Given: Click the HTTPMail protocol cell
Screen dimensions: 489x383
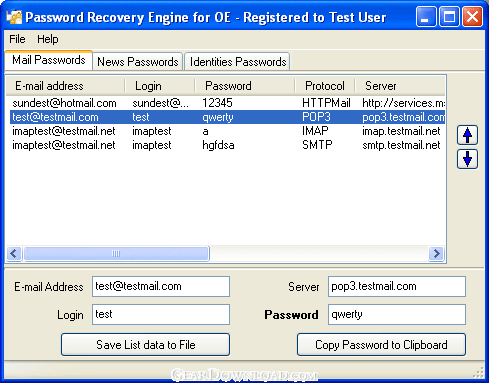Looking at the screenshot, I should click(326, 103).
